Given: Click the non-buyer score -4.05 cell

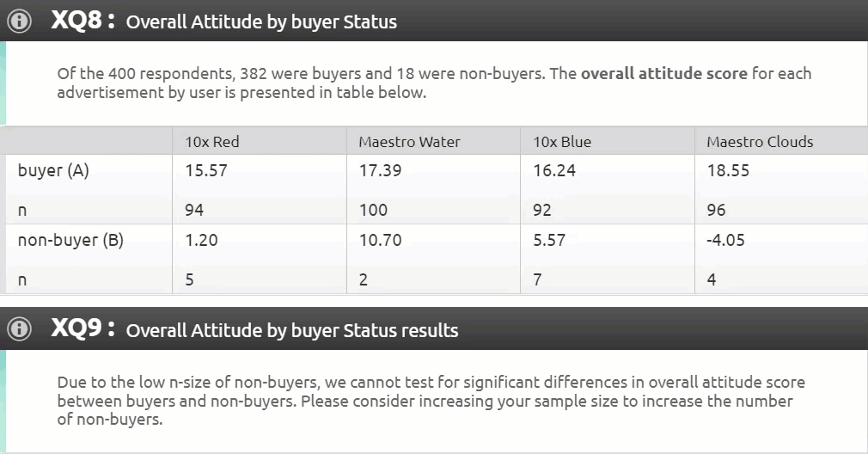Looking at the screenshot, I should point(726,240).
